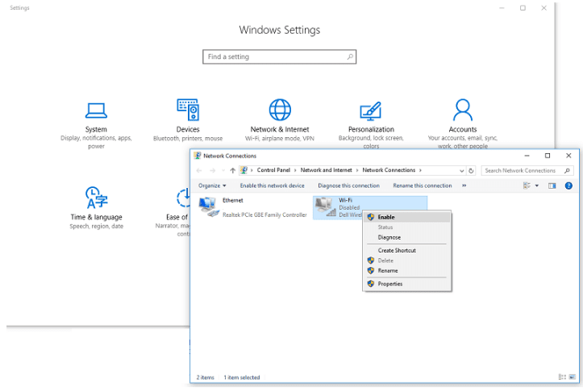Go up one folder level

coord(233,171)
